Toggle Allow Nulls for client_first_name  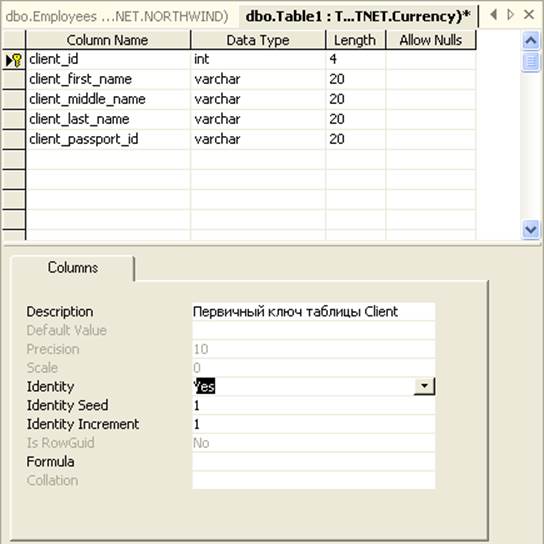point(431,79)
